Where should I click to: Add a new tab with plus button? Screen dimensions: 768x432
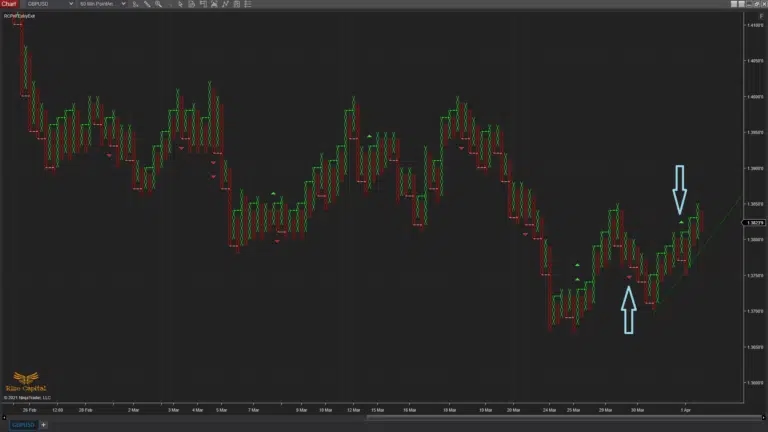(43, 425)
